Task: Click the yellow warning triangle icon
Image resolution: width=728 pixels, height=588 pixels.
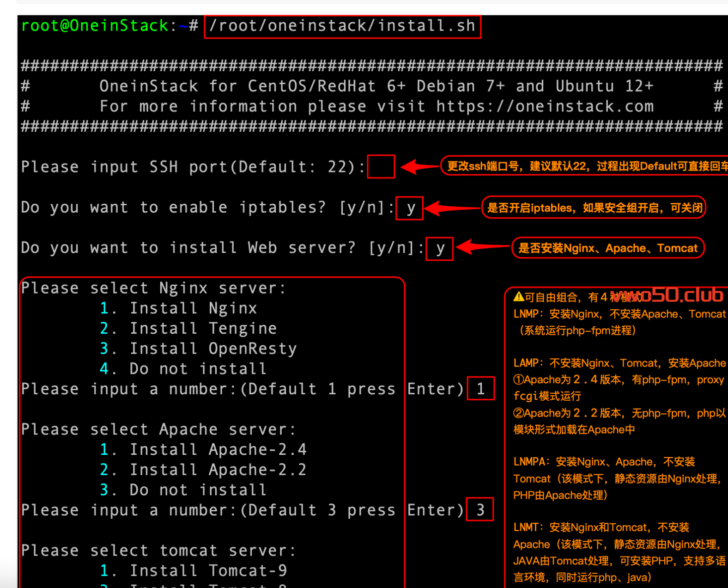Action: point(519,297)
